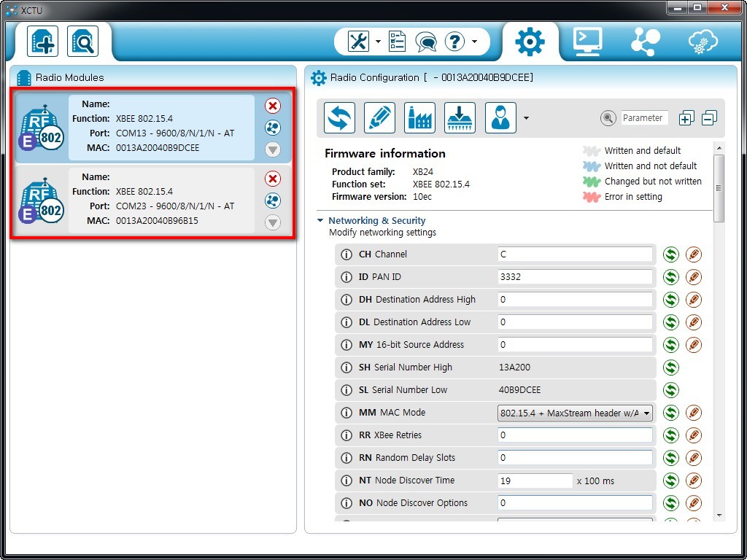Switch to the Network working mode tab

645,42
